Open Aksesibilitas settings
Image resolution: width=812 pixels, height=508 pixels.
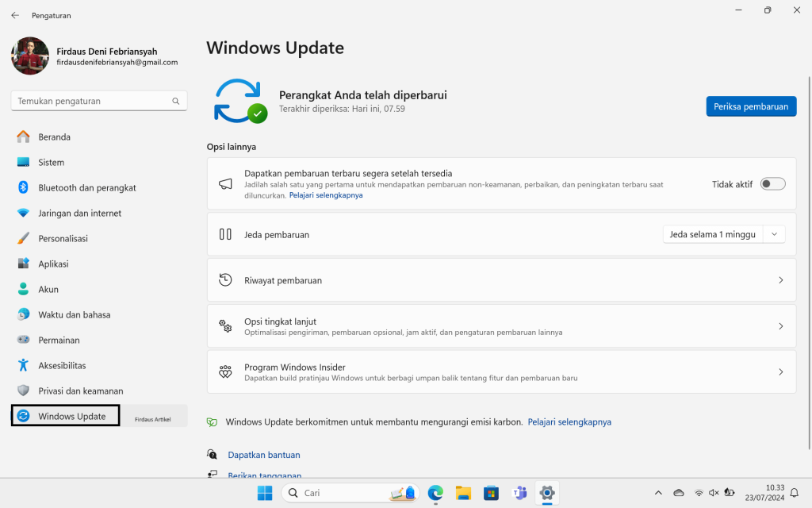(x=99, y=365)
